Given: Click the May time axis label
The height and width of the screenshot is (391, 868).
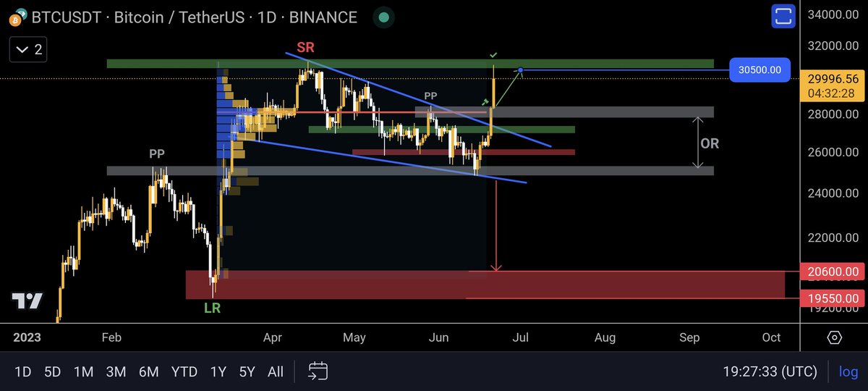Looking at the screenshot, I should tap(354, 337).
